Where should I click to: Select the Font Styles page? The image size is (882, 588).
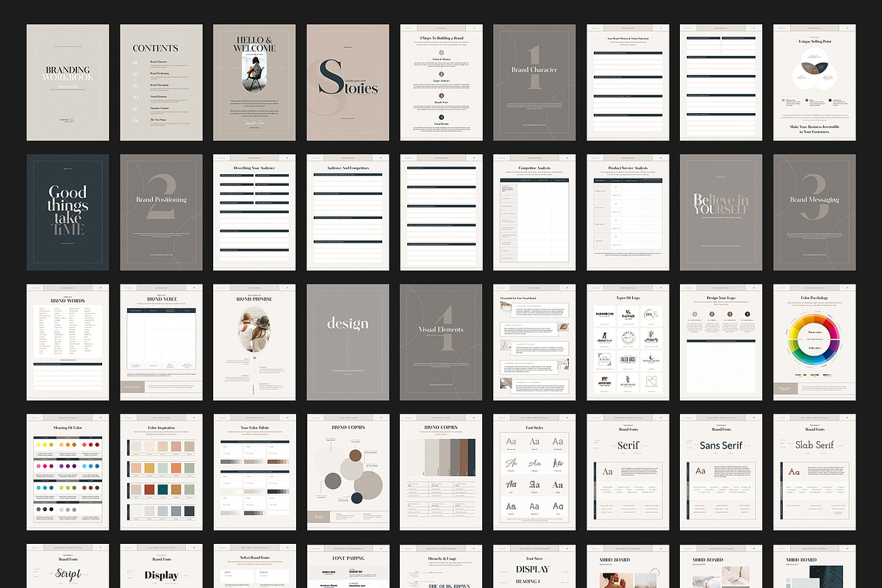coord(534,472)
